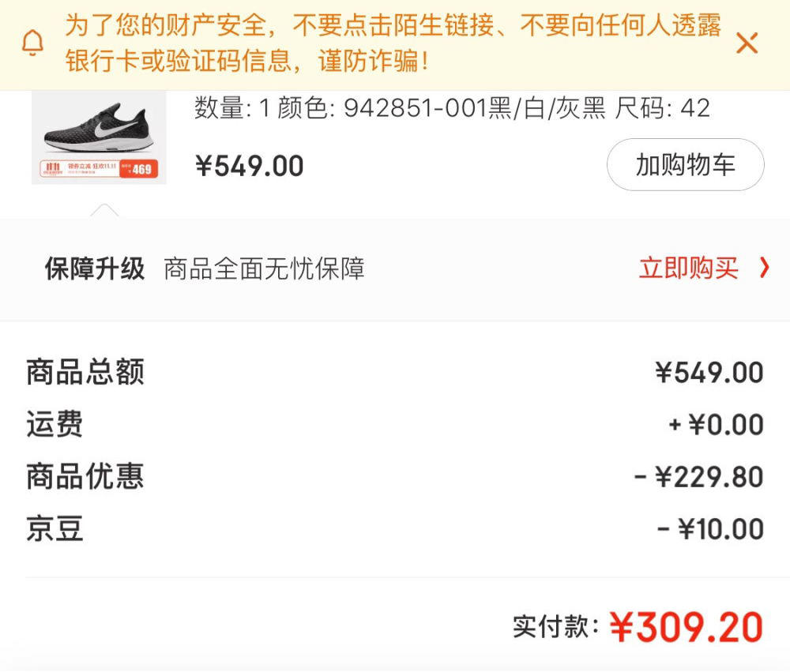Open the Nike shoe product thumbnail

(x=99, y=137)
